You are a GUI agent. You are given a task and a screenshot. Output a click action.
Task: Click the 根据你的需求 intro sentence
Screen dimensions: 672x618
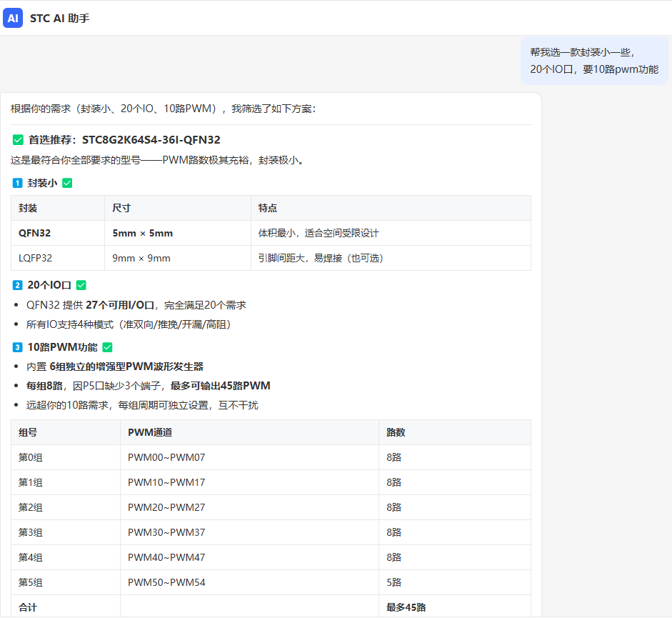point(164,109)
